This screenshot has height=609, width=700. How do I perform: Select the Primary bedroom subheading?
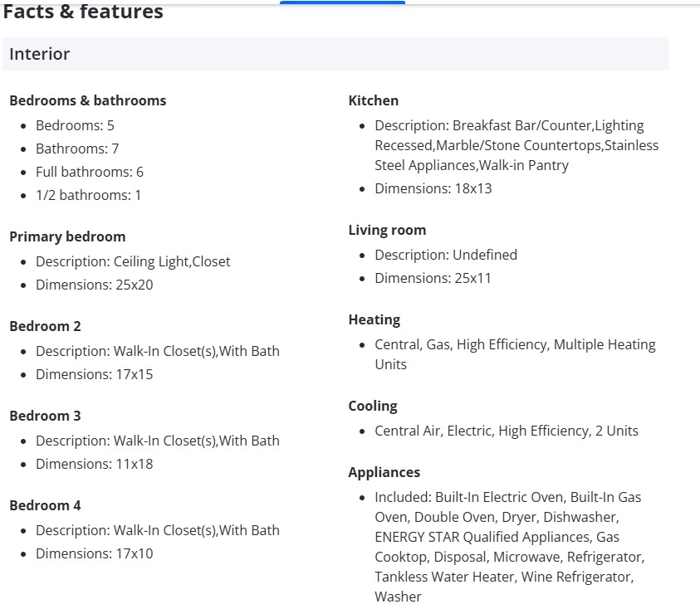pos(67,236)
